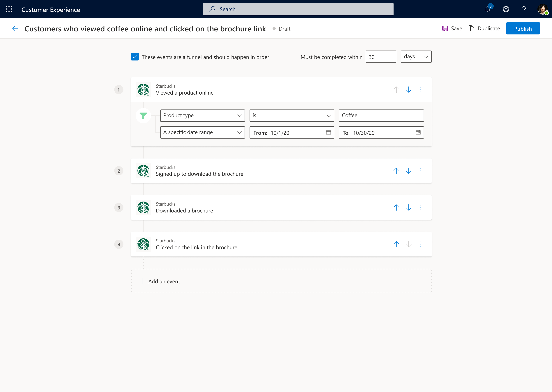Uncheck the funnel order checkbox
The height and width of the screenshot is (392, 552).
click(135, 57)
